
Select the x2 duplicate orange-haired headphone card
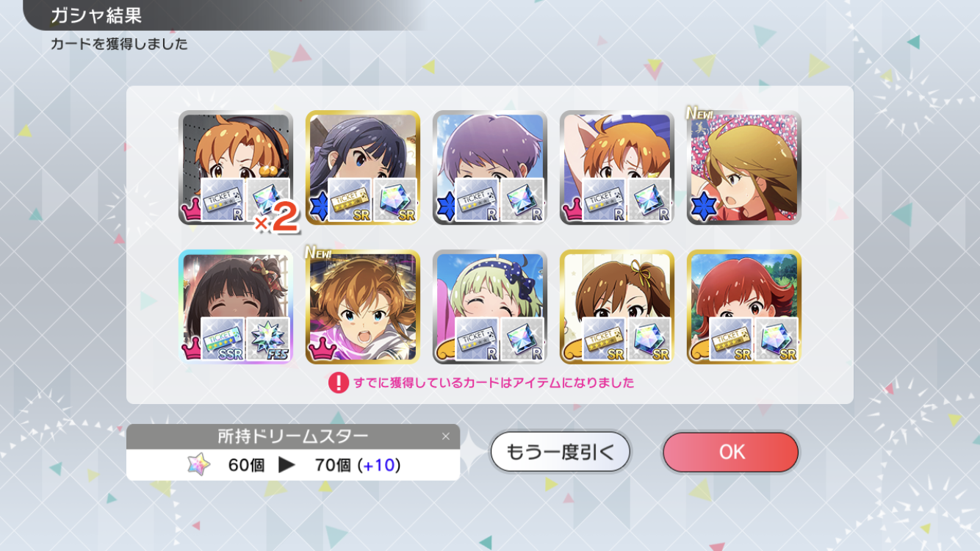[236, 168]
